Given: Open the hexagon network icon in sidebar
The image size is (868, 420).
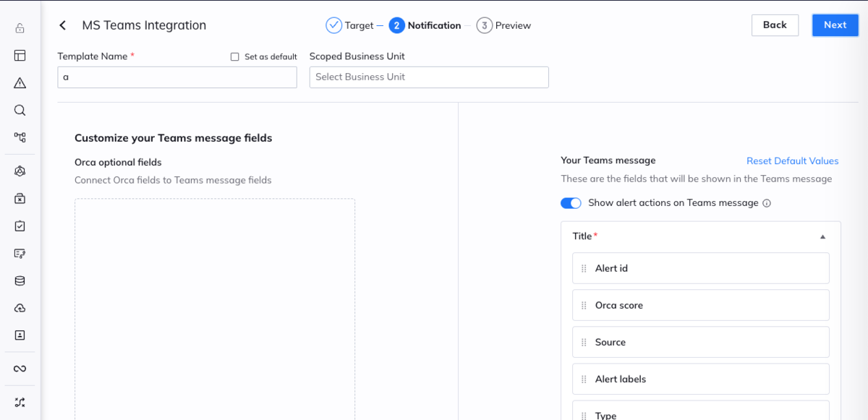Looking at the screenshot, I should click(20, 171).
